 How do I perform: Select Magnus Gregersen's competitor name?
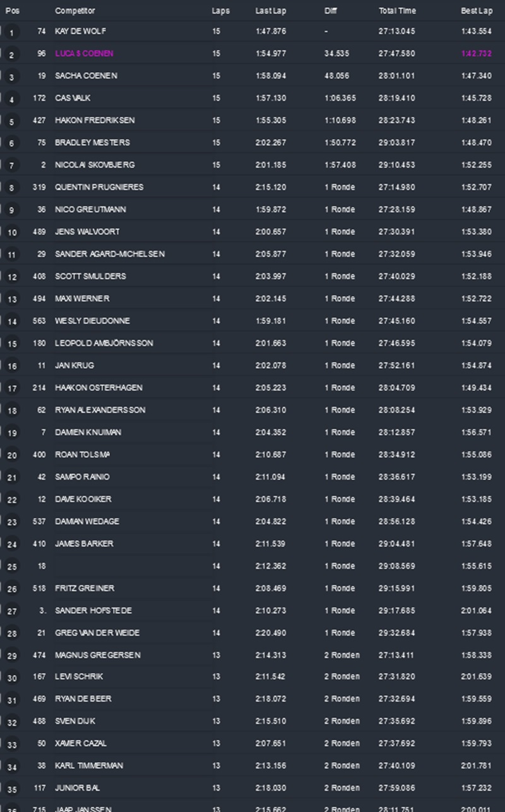97,655
